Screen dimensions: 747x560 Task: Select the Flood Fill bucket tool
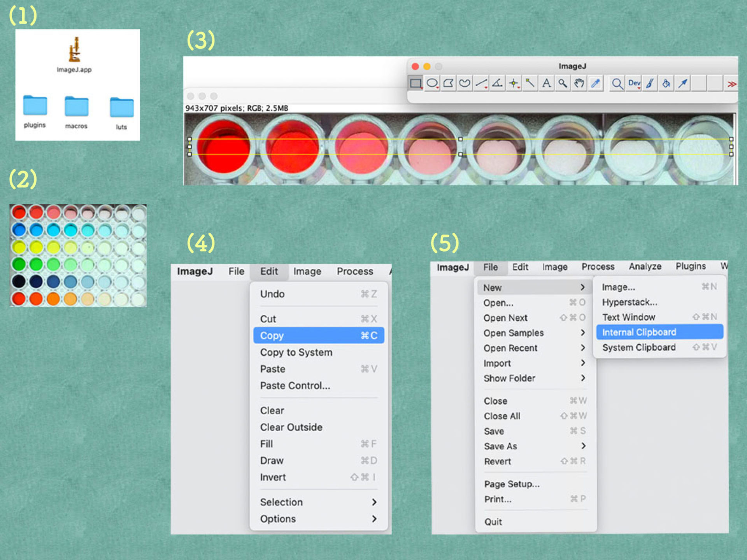click(x=666, y=83)
